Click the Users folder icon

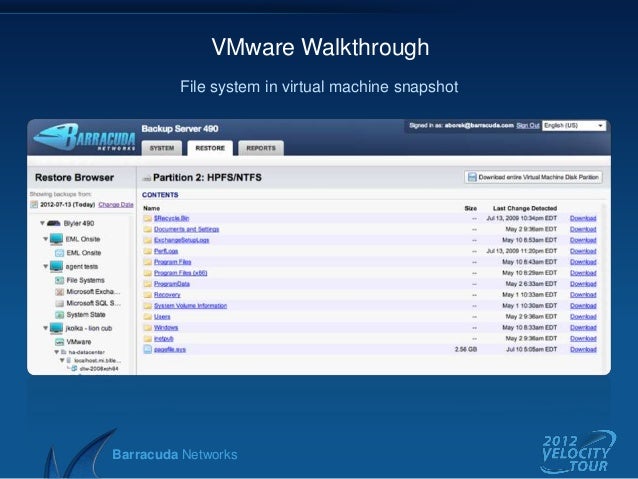click(x=148, y=317)
